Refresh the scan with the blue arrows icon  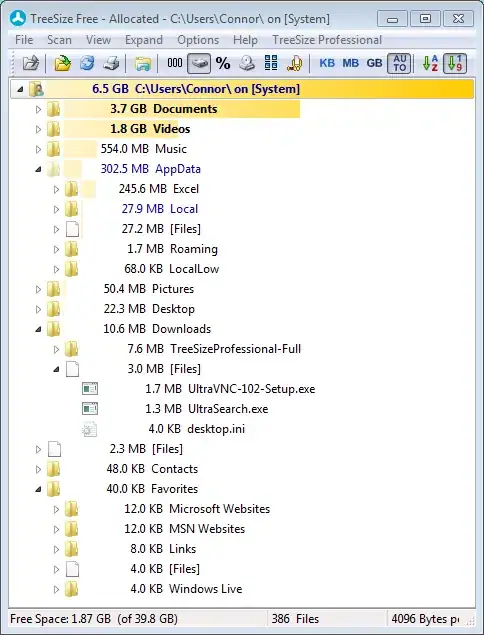point(87,64)
